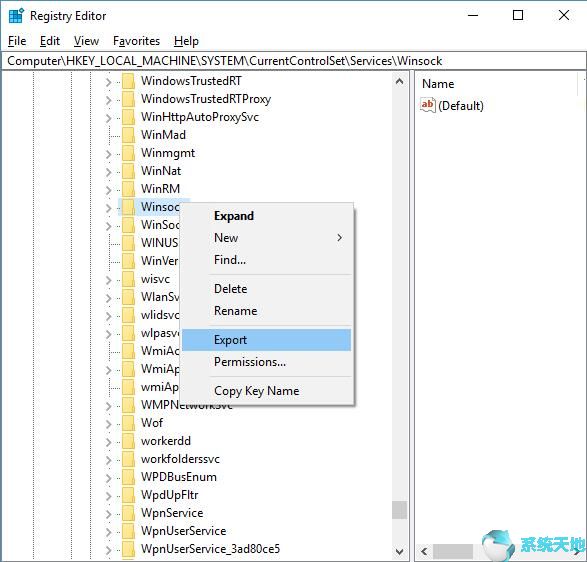Click the registry path address bar
Screen dimensions: 587x562
[x=294, y=61]
